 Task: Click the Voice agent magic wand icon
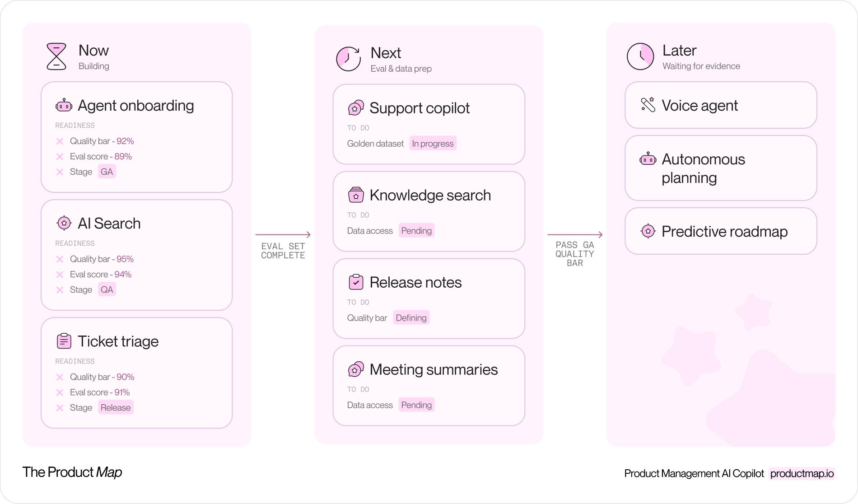click(x=648, y=105)
